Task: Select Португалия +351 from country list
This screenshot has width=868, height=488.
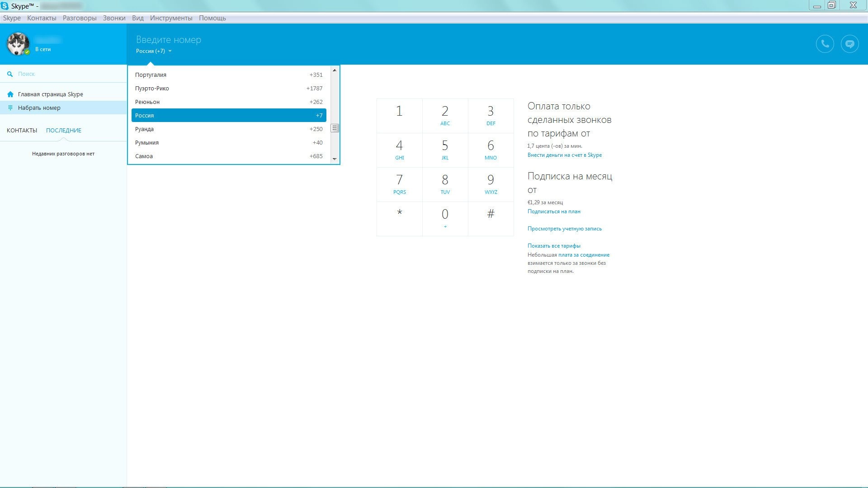Action: pyautogui.click(x=229, y=75)
